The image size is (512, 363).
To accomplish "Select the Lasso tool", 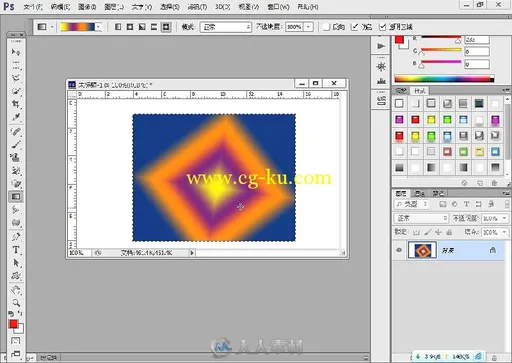I will pos(16,78).
